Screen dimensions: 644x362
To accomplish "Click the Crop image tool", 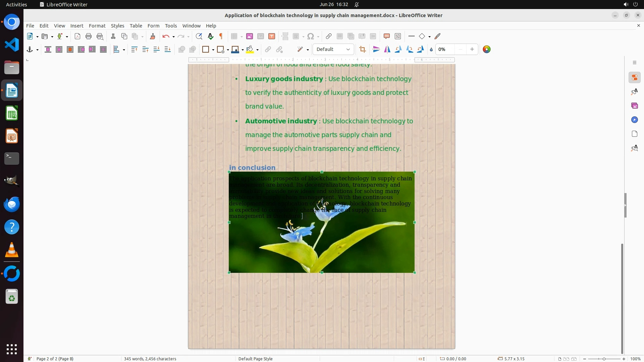I will 362,49.
